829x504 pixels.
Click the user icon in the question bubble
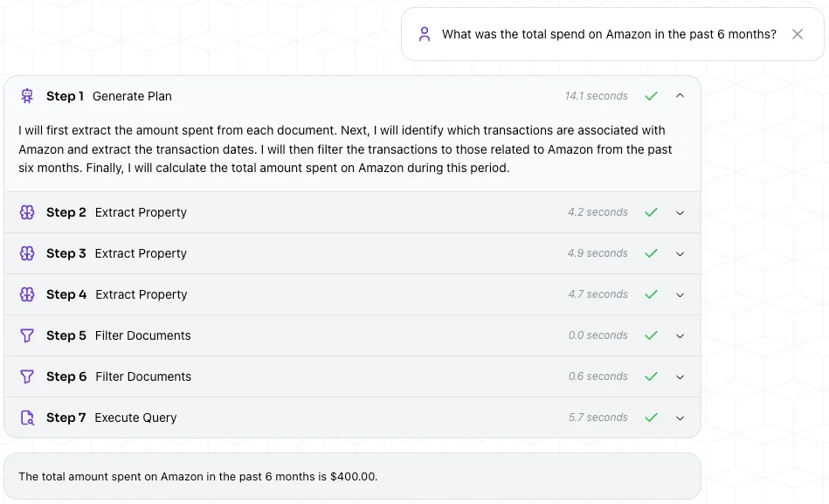[425, 34]
